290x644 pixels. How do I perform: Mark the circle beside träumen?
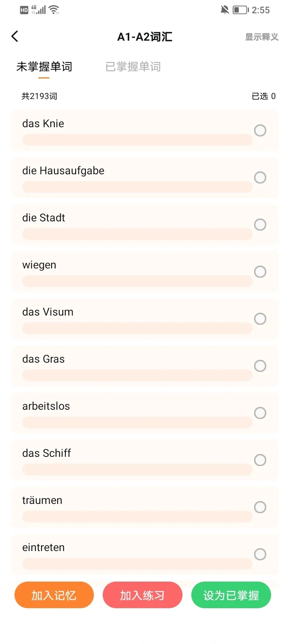tap(260, 507)
